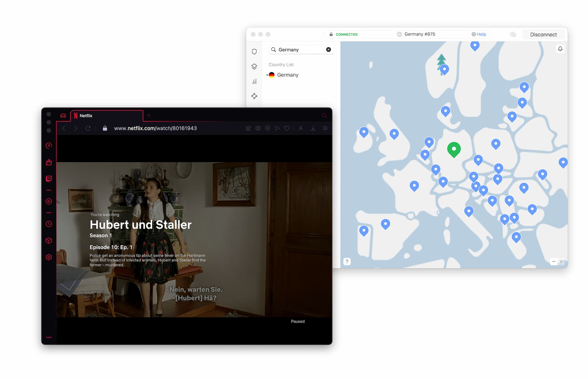
Task: Open the Easy Setup menu icon
Action: [x=325, y=128]
